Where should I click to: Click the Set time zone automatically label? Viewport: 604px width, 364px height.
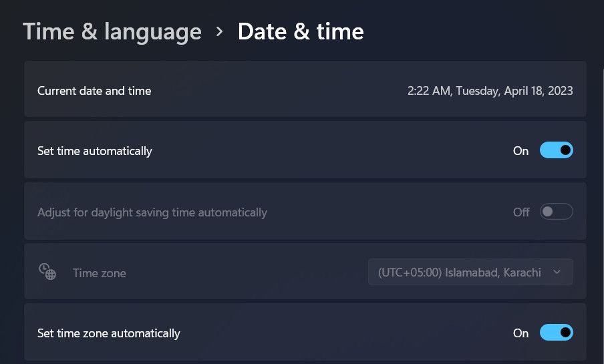point(109,333)
